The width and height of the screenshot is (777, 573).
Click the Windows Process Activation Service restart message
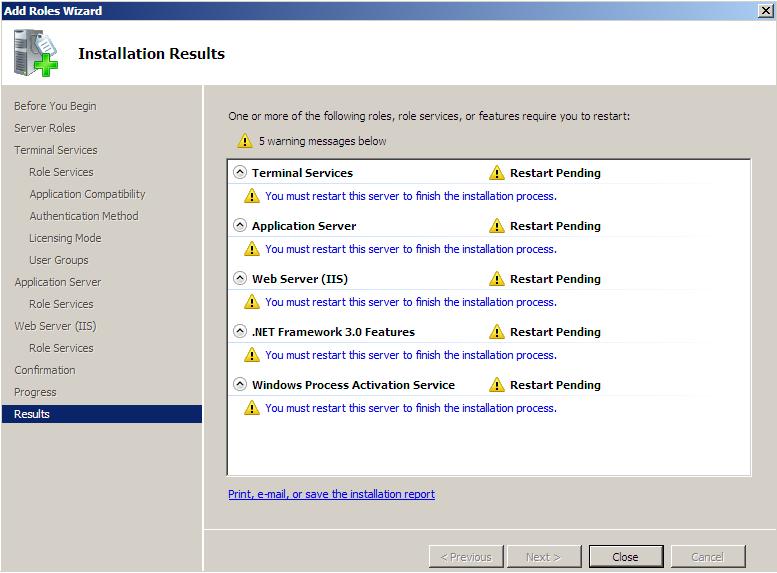pyautogui.click(x=411, y=408)
